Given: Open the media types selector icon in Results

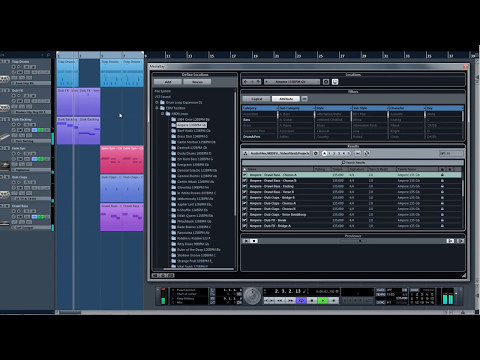Looking at the screenshot, I should pyautogui.click(x=245, y=153).
